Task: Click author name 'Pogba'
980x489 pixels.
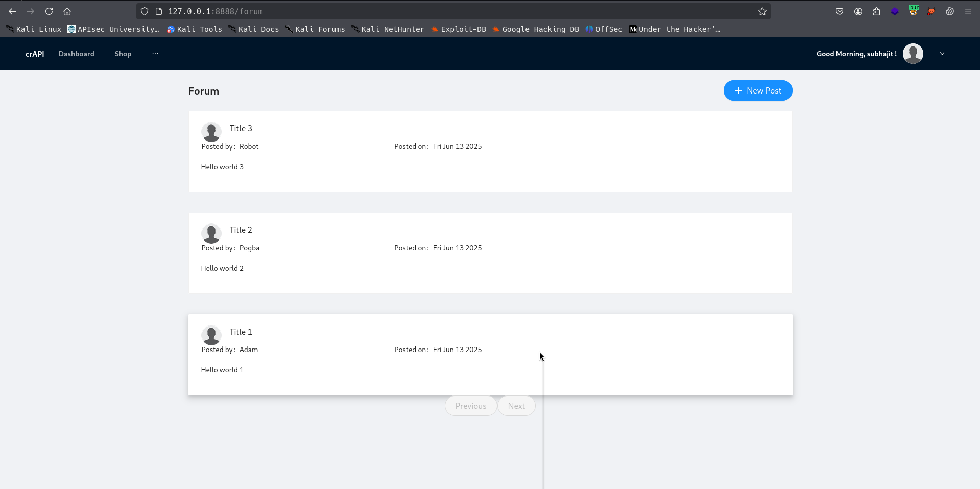Action: point(249,248)
